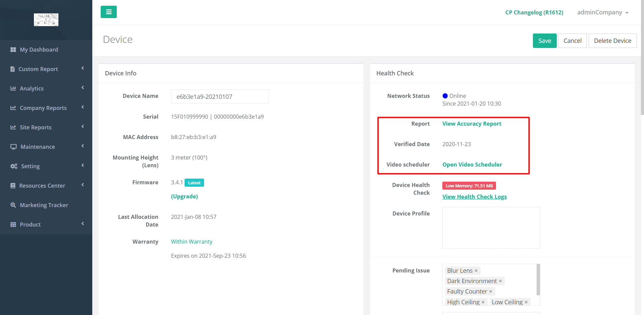Viewport: 644px width, 315px height.
Task: Remove the Faulty Counter pending issue tag
Action: 491,291
